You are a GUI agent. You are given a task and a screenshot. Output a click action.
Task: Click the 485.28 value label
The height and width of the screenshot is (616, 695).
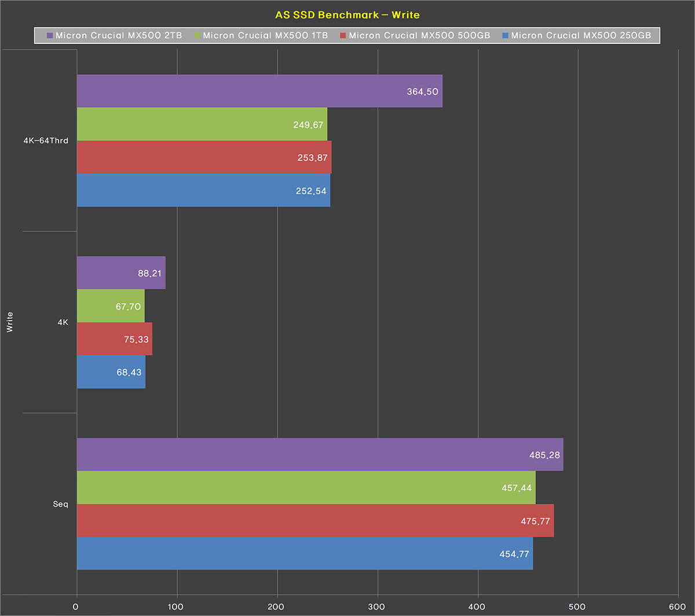[x=544, y=455]
